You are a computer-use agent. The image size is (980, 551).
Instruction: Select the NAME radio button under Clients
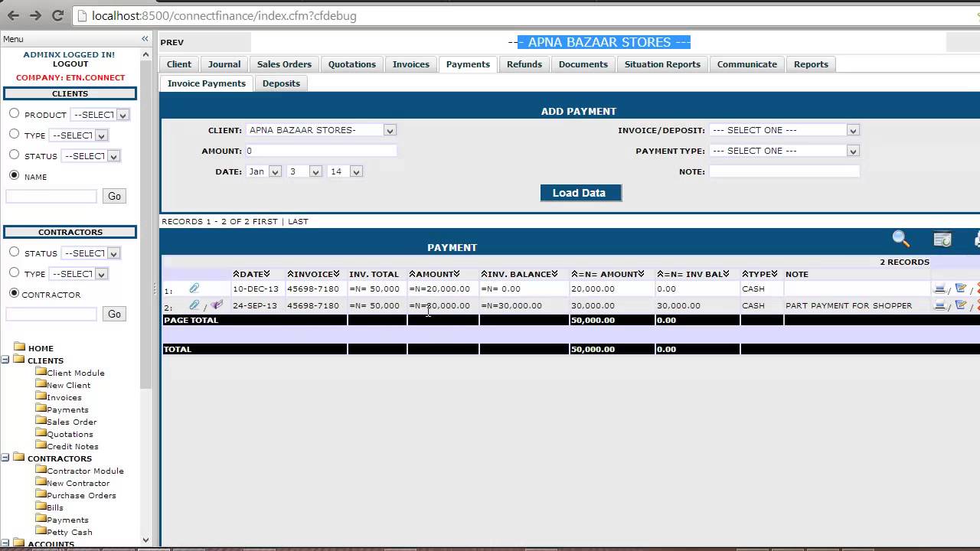tap(14, 175)
